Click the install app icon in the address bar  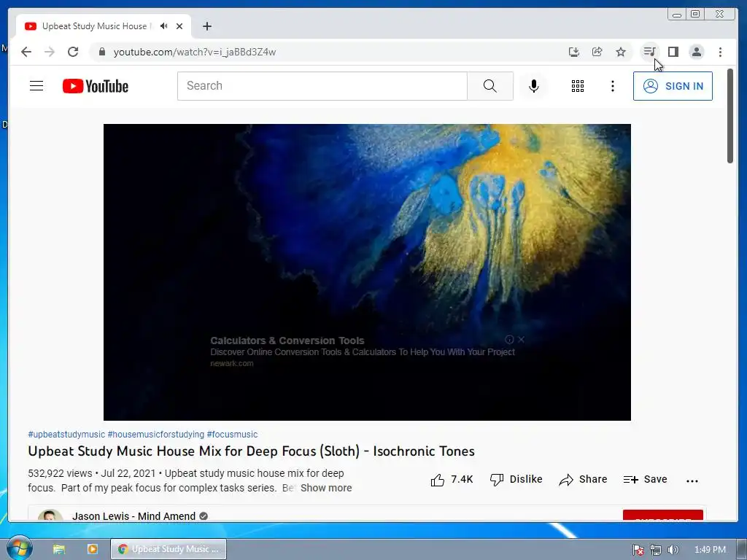click(x=574, y=52)
